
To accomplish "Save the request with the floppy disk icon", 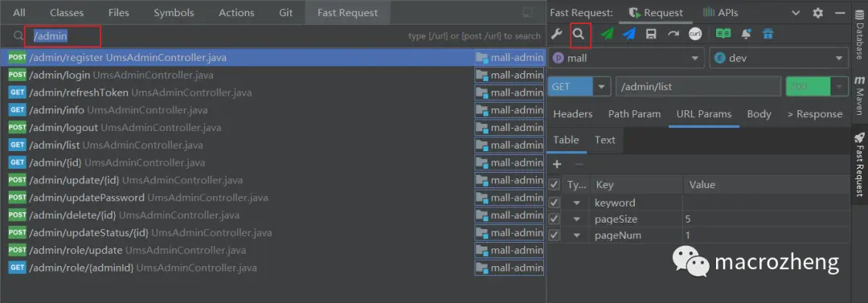I will tap(651, 35).
